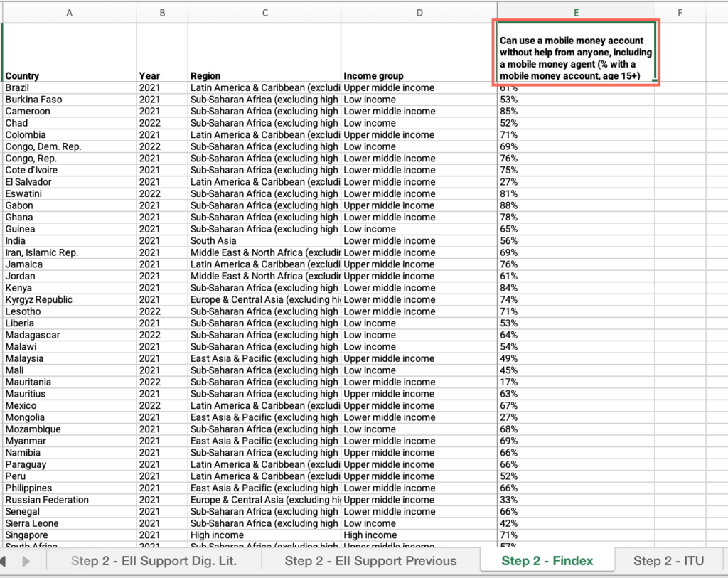Screen dimensions: 728x578
Task: Click the 'Colombia' cell
Action: click(x=69, y=134)
